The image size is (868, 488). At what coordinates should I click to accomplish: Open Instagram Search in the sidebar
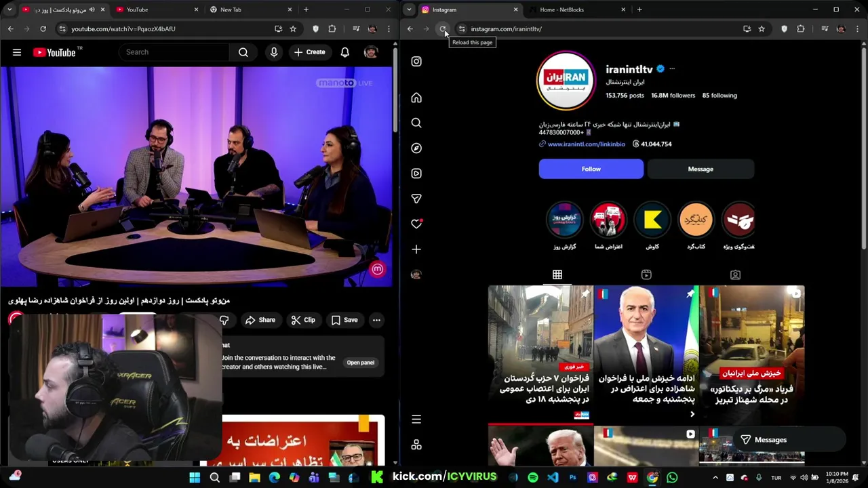click(x=416, y=123)
